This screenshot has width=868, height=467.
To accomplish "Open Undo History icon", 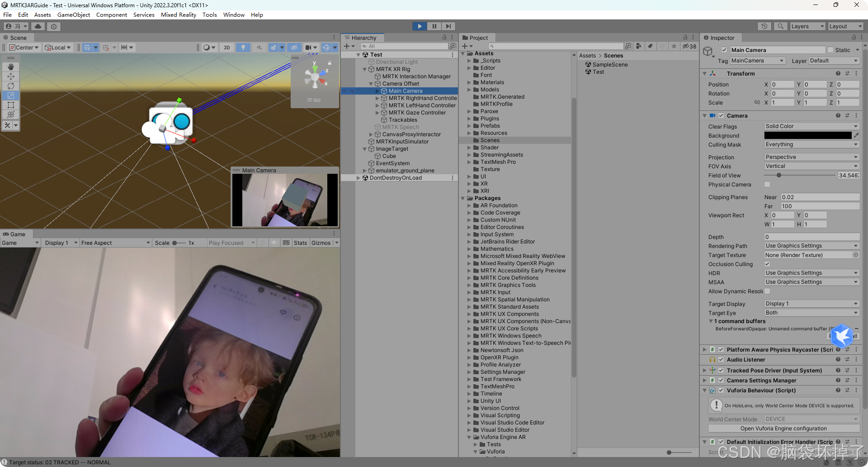I will click(x=764, y=26).
